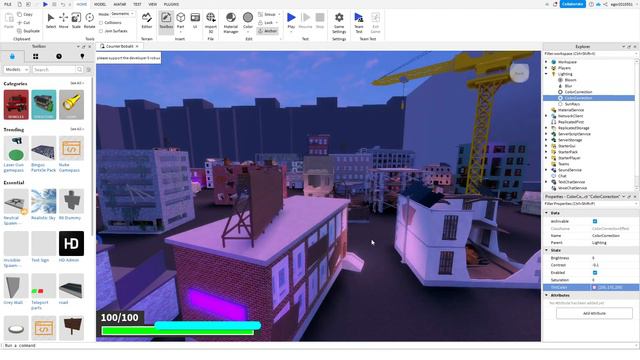Screen dimensions: 640x360
Task: Click the Filter Properties field
Action: coord(590,204)
